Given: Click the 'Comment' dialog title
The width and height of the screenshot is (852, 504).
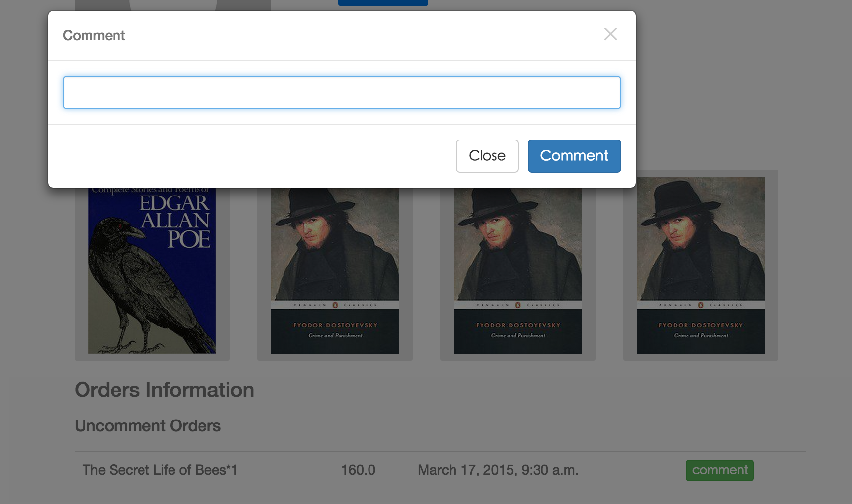Looking at the screenshot, I should [94, 35].
